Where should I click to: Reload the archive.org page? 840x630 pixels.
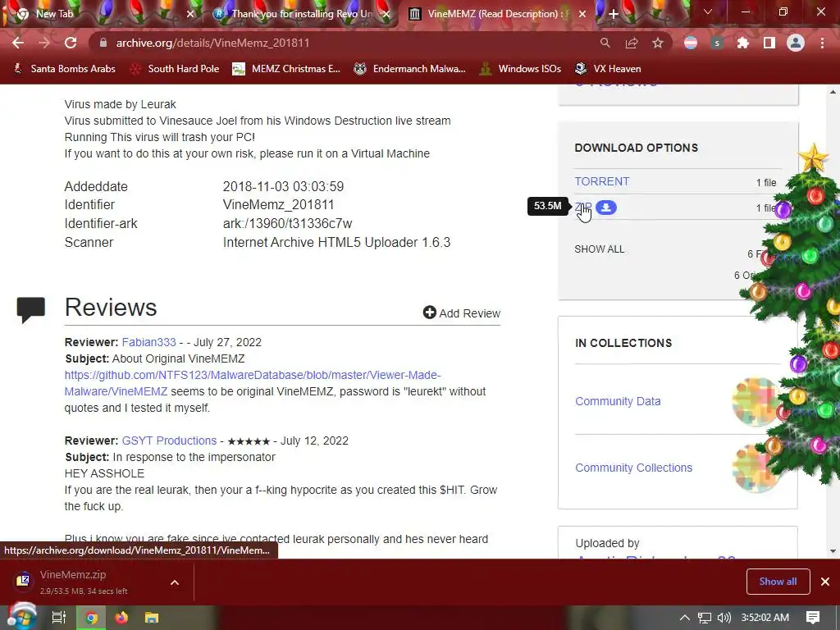click(x=71, y=43)
